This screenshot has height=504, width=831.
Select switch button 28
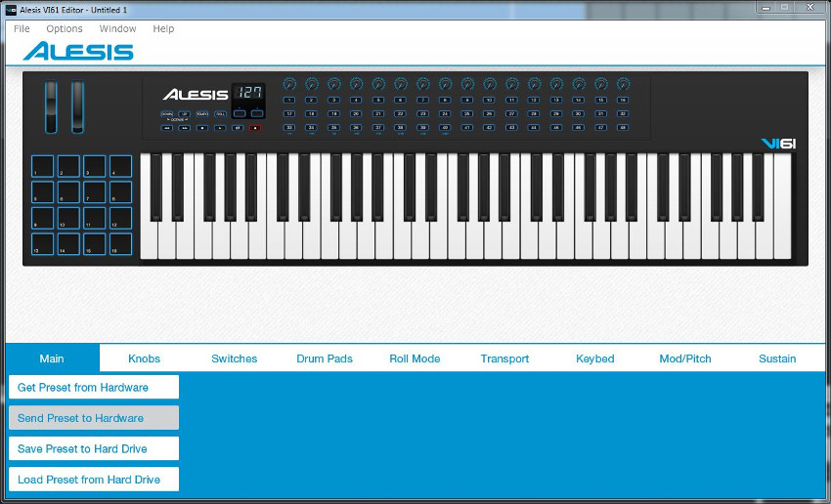click(x=534, y=114)
